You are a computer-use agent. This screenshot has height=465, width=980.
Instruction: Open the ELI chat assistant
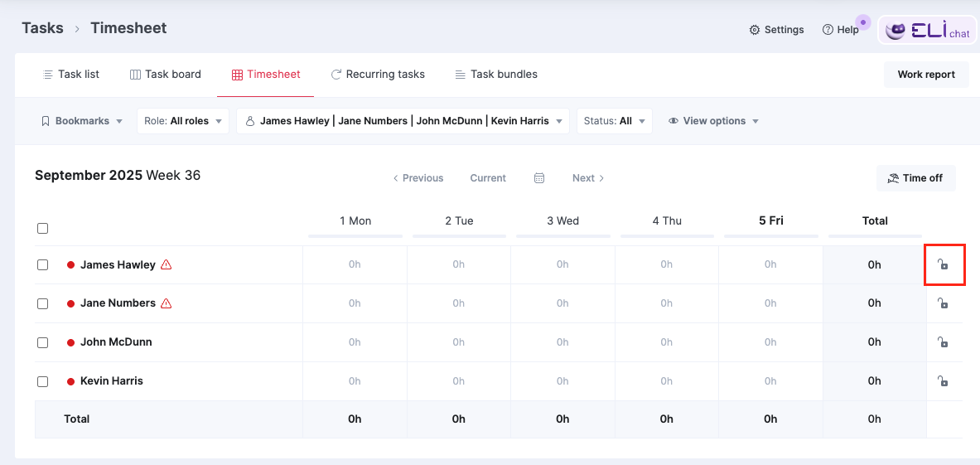928,30
